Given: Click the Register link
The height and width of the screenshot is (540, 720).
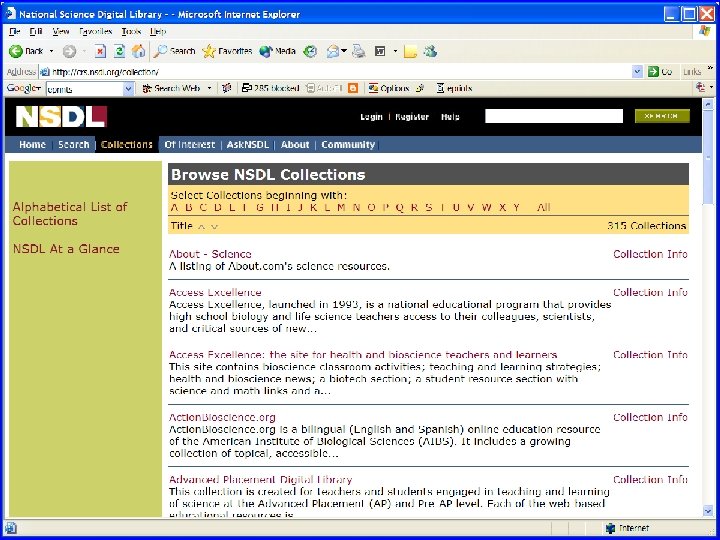Looking at the screenshot, I should click(412, 117).
